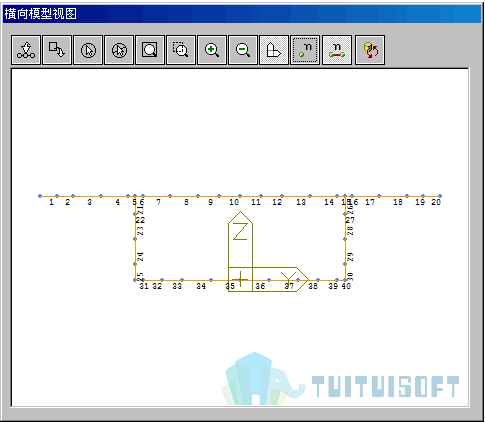Choose the fit-all zoom magnifier icon
Image resolution: width=485 pixels, height=423 pixels.
pyautogui.click(x=150, y=50)
